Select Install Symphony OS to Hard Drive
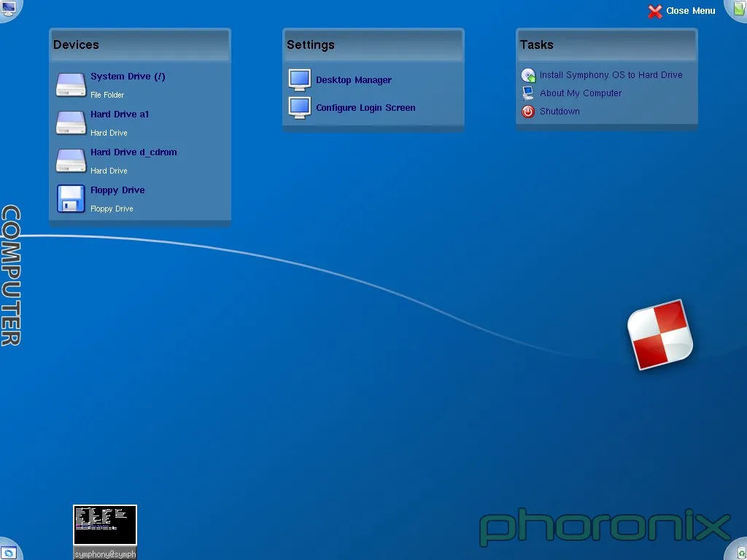The width and height of the screenshot is (747, 560). point(611,75)
